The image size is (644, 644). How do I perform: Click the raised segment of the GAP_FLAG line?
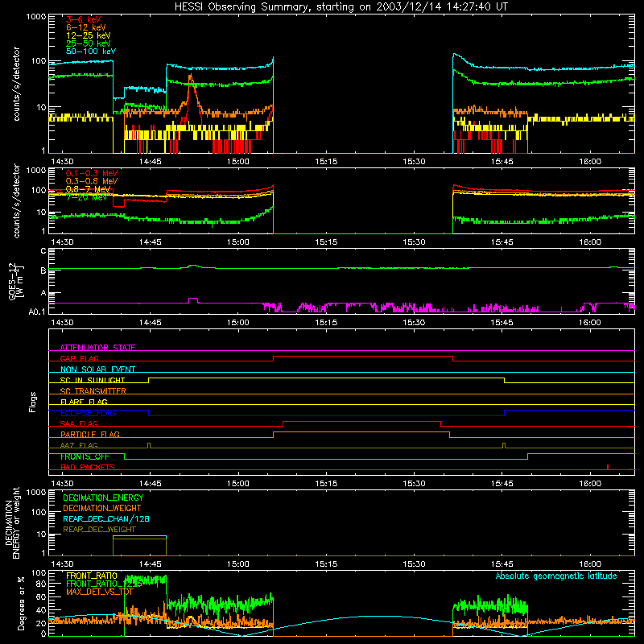click(x=363, y=356)
